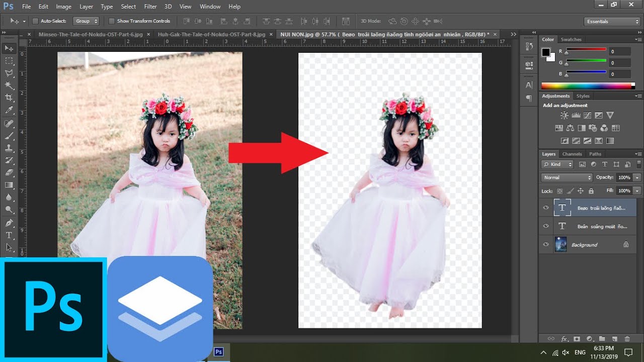644x362 pixels.
Task: Switch to the Channels tab
Action: click(572, 154)
